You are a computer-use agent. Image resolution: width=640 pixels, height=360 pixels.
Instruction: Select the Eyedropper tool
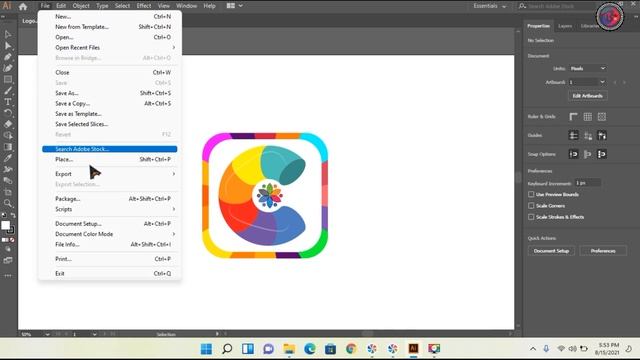click(8, 158)
